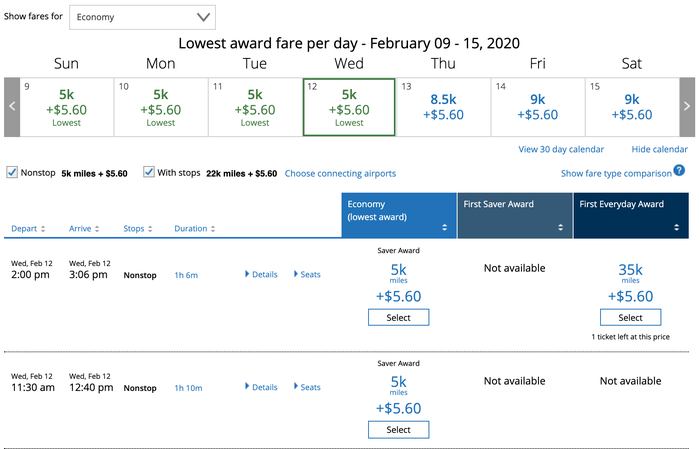Sort by Duration column arrows
The width and height of the screenshot is (700, 449).
pyautogui.click(x=213, y=229)
